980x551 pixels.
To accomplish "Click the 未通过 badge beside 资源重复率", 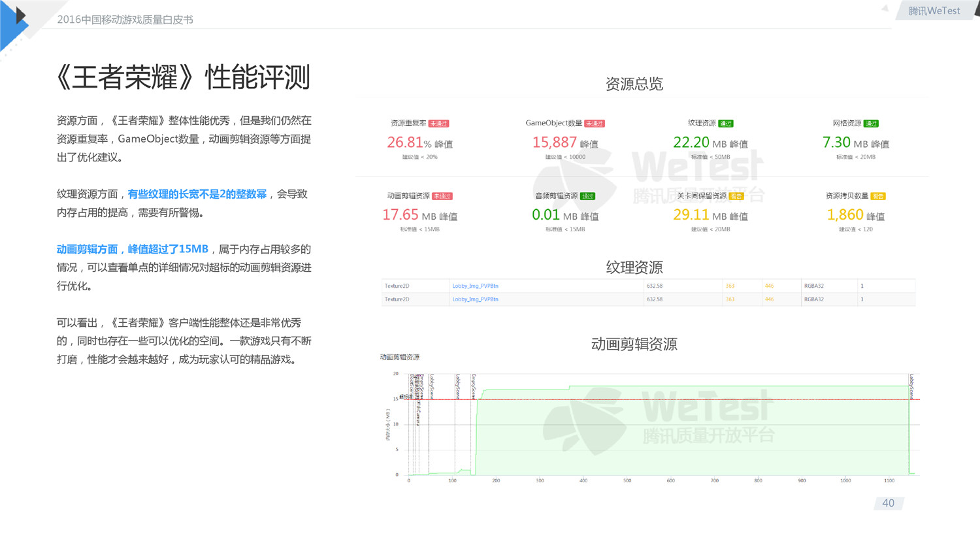I will (x=439, y=124).
